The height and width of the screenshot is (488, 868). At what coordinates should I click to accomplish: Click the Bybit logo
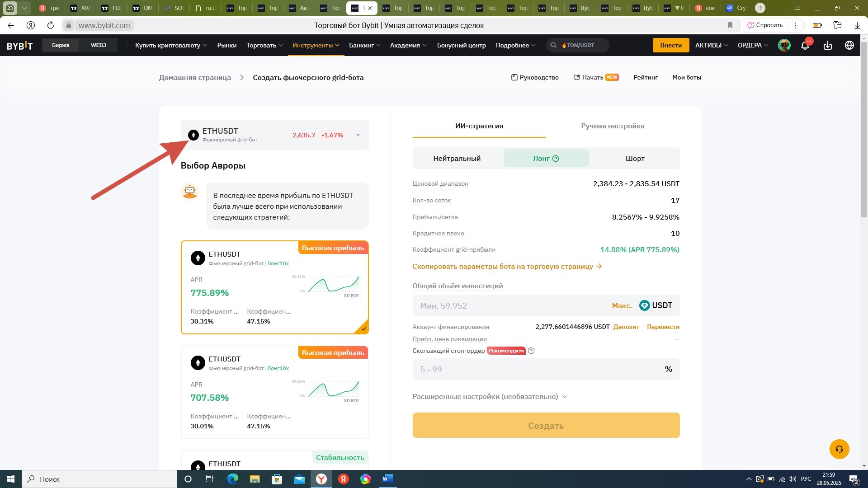[x=19, y=45]
